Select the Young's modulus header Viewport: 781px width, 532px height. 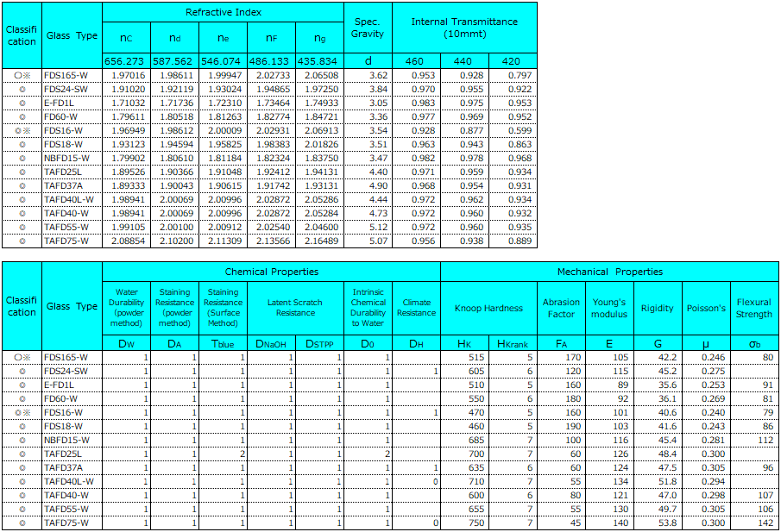[x=609, y=308]
